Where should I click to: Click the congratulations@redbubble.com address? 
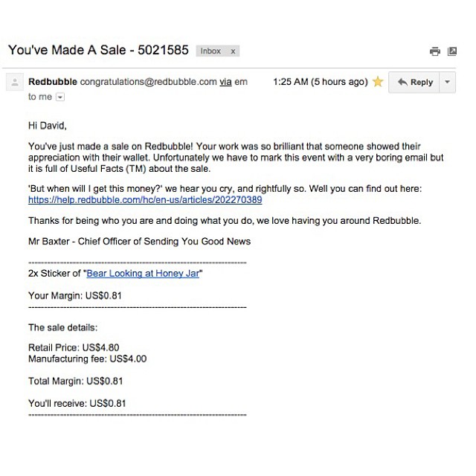[x=148, y=81]
